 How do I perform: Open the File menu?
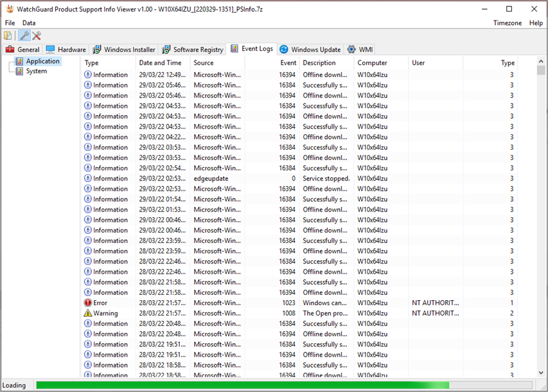point(10,22)
